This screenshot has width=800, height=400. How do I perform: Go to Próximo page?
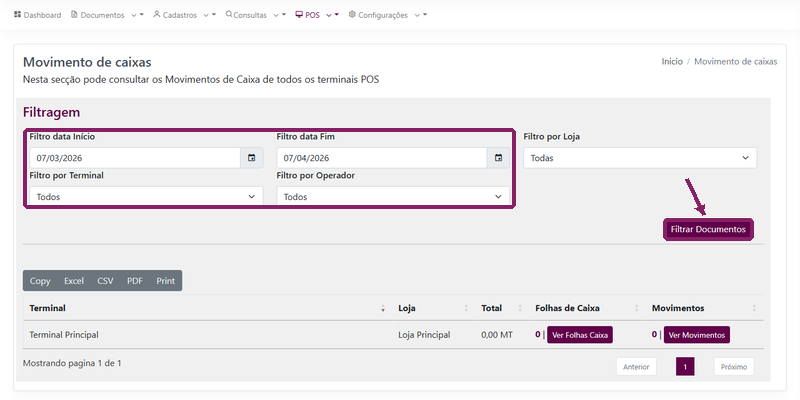point(734,367)
